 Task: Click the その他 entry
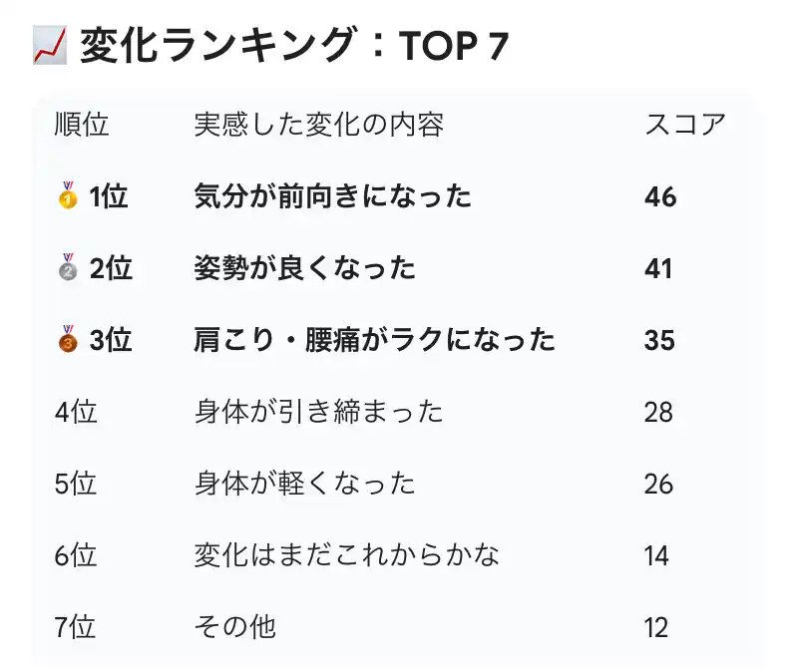pyautogui.click(x=234, y=628)
